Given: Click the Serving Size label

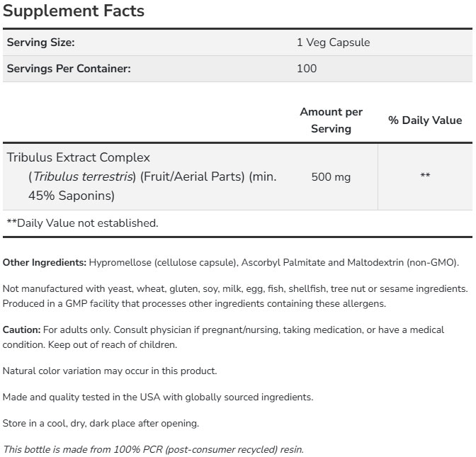Looking at the screenshot, I should pyautogui.click(x=40, y=43).
